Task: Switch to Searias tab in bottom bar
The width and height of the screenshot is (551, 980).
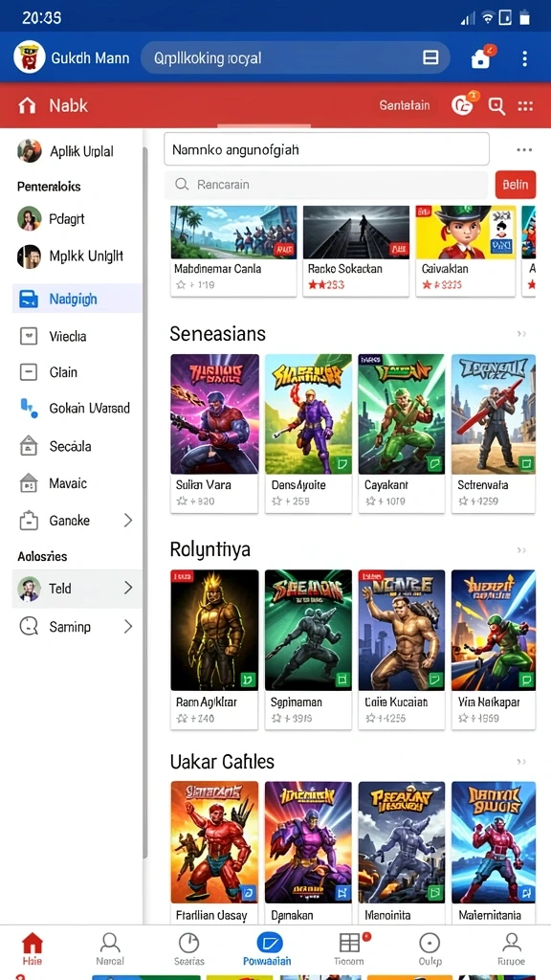Action: [188, 949]
